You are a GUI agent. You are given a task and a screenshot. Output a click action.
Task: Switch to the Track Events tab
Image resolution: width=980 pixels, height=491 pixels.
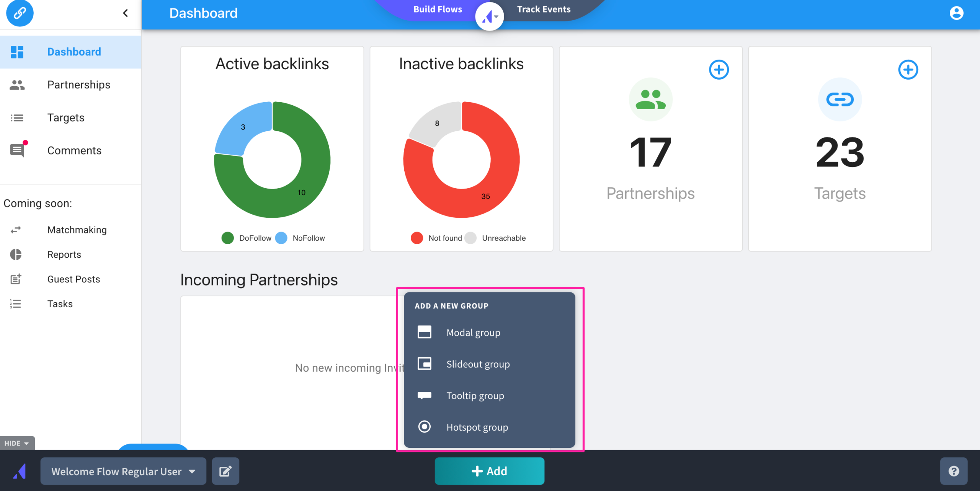[x=544, y=9]
